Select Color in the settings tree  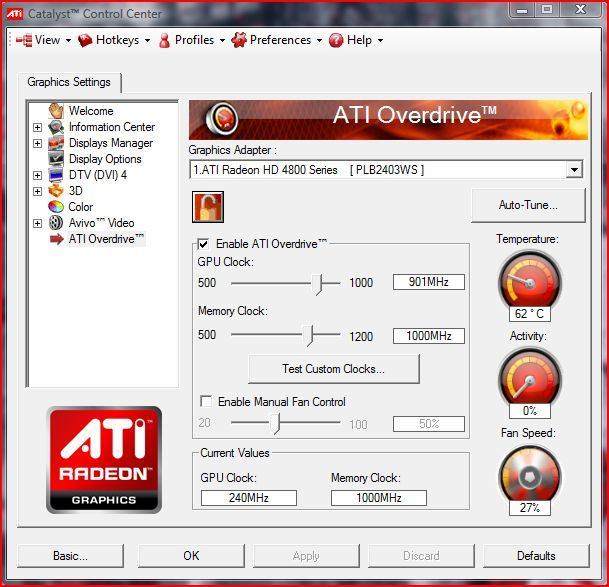80,207
